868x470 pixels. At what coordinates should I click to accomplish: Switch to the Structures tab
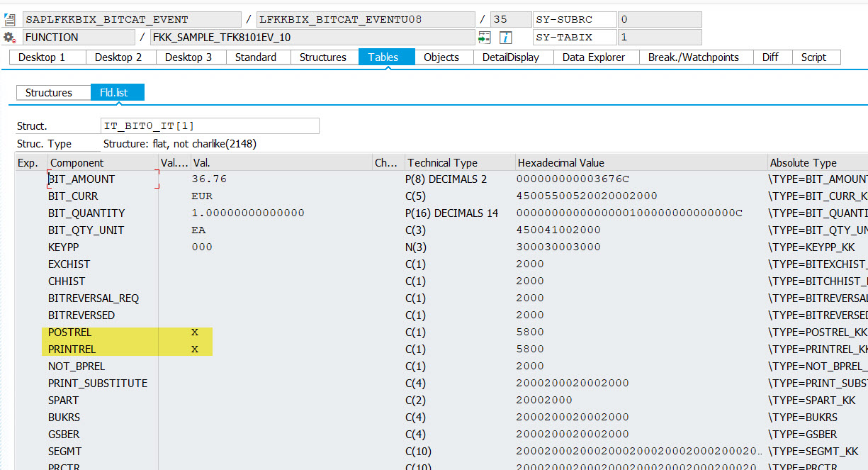pos(323,57)
